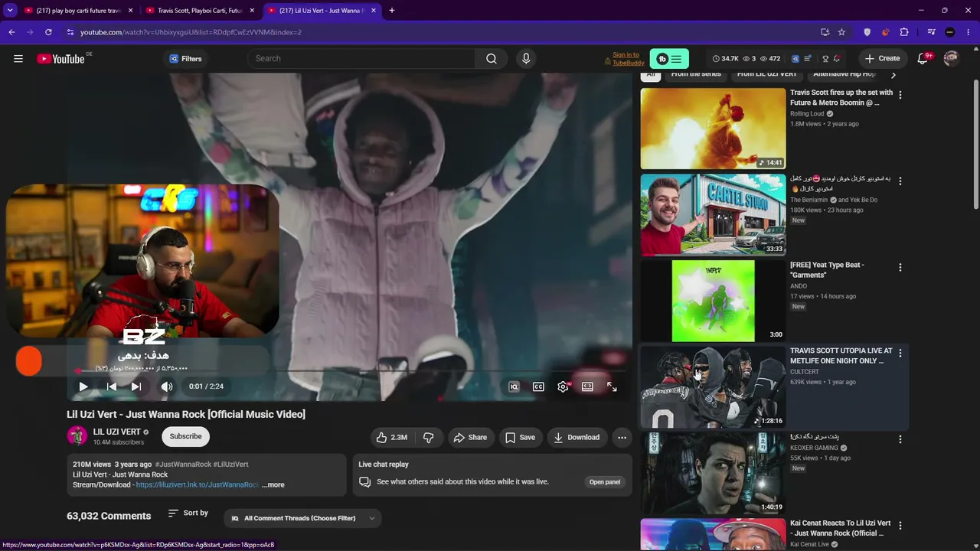
Task: Open the TubeBuddy menu button
Action: [669, 59]
